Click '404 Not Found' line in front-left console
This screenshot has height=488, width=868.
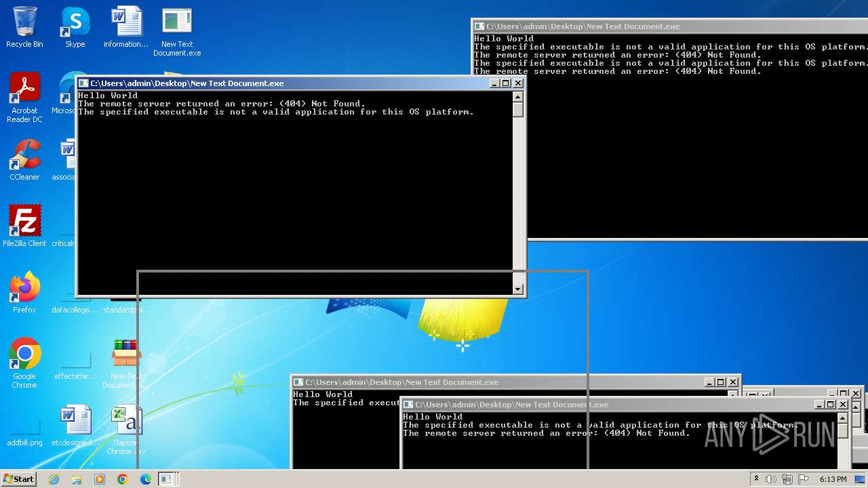point(222,104)
